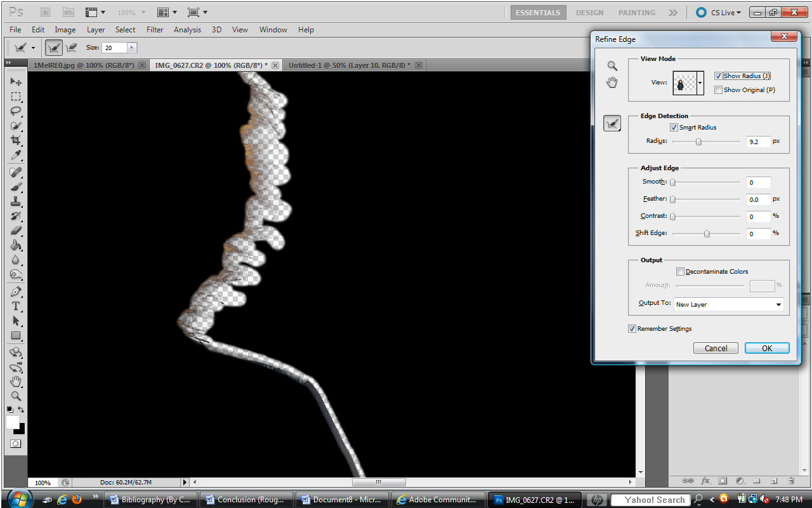The width and height of the screenshot is (812, 508).
Task: Open the Analysis menu
Action: tap(187, 29)
